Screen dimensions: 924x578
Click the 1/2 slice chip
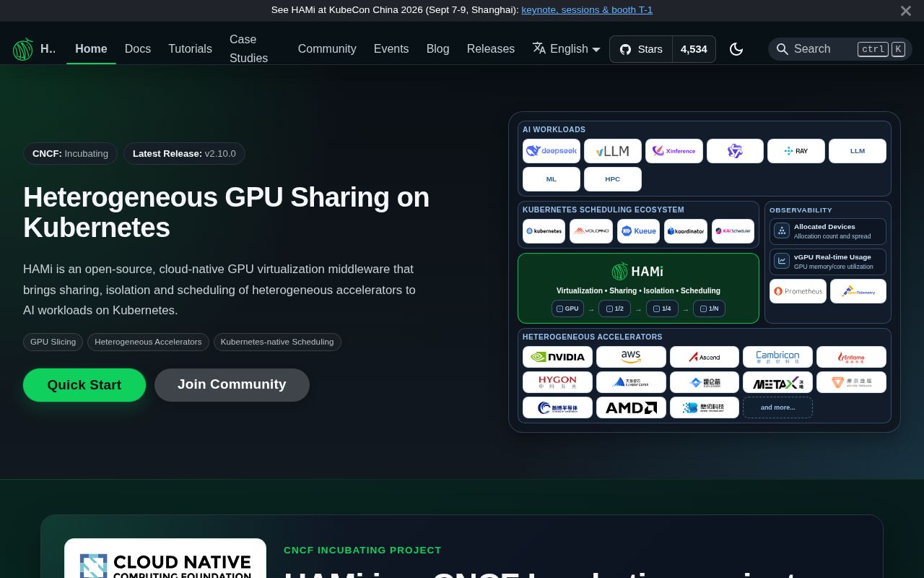point(614,309)
